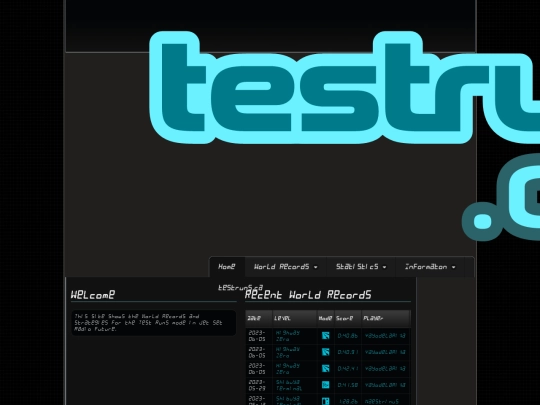Open Highway Zero level link beside 0:40.91

tap(288, 352)
